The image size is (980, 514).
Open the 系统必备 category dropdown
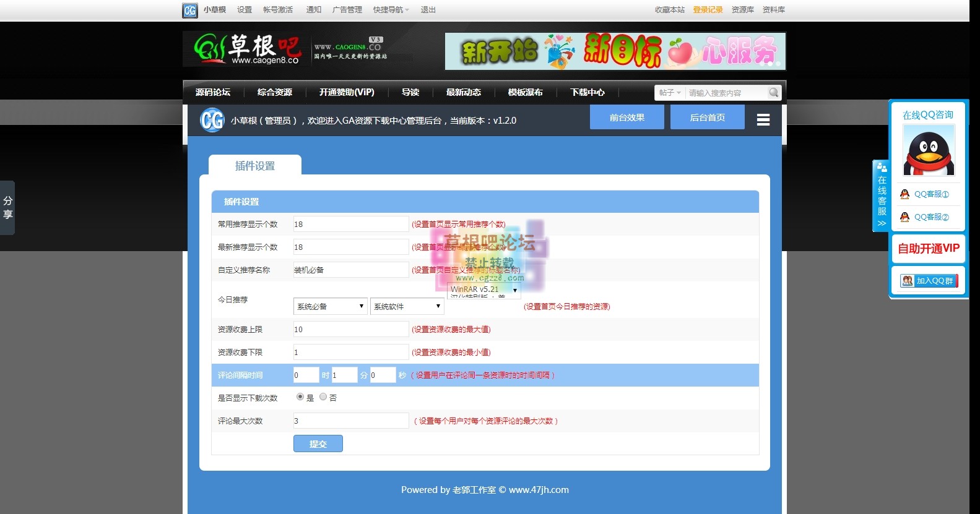tap(331, 306)
